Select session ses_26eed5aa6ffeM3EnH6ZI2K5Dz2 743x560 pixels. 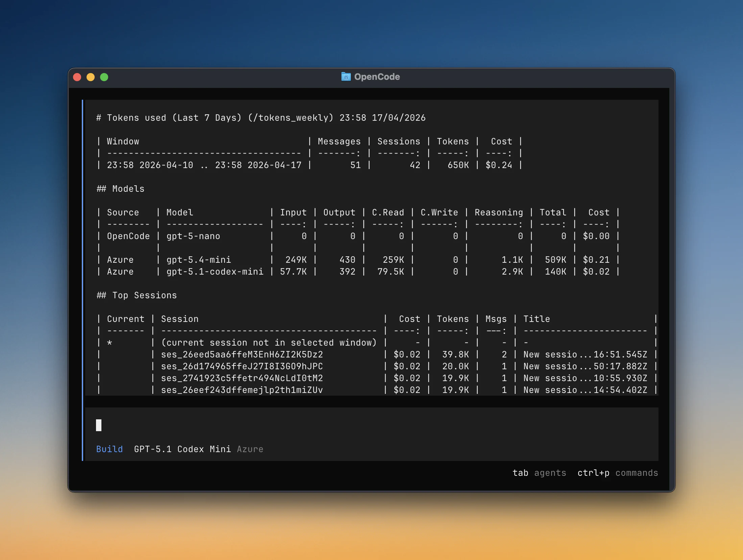coord(242,354)
